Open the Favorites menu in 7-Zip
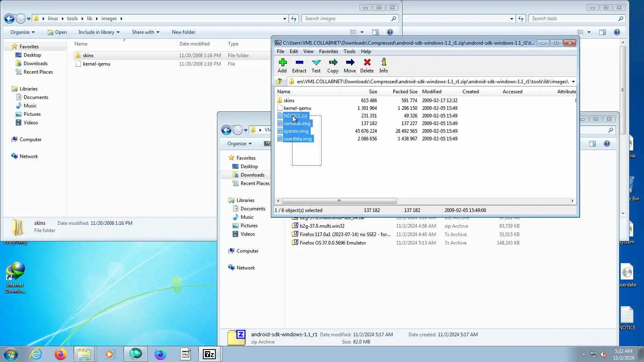This screenshot has height=362, width=644. pyautogui.click(x=328, y=51)
